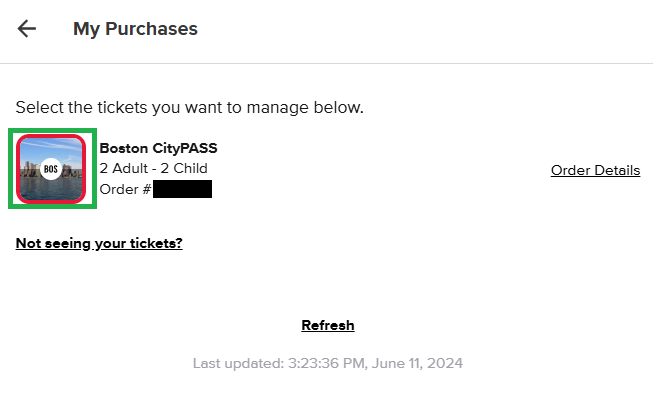The image size is (653, 397).
Task: Click the word 'Details' in order link
Action: [617, 170]
